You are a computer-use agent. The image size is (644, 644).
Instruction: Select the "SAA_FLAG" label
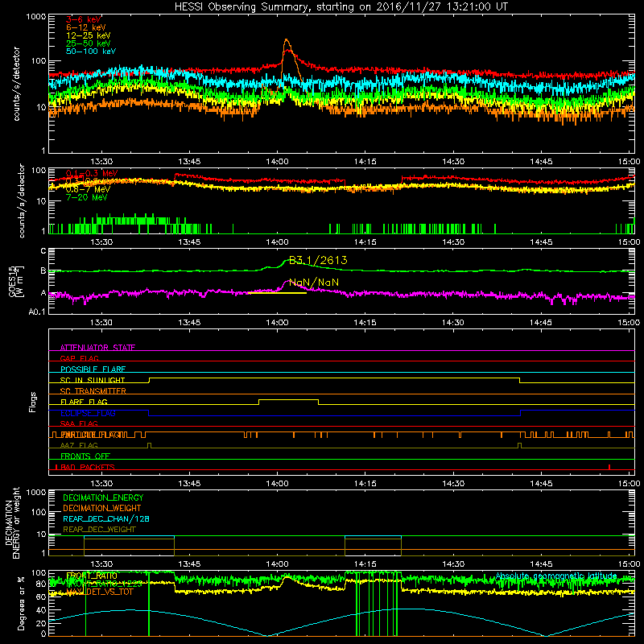coord(79,423)
